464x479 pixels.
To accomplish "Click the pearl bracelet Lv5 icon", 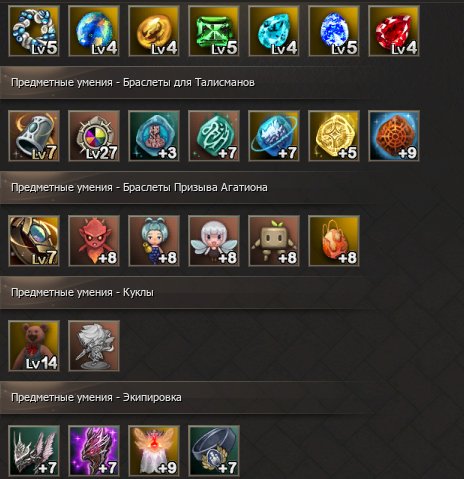I will [x=34, y=31].
